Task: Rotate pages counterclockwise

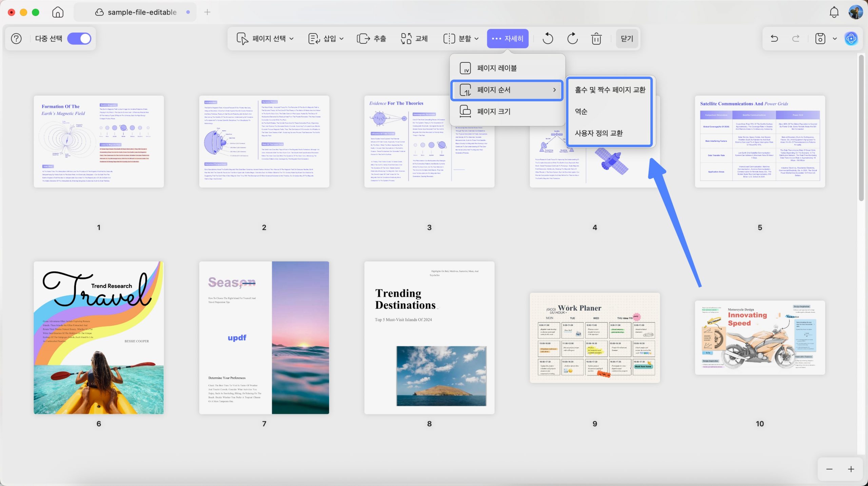Action: click(548, 39)
